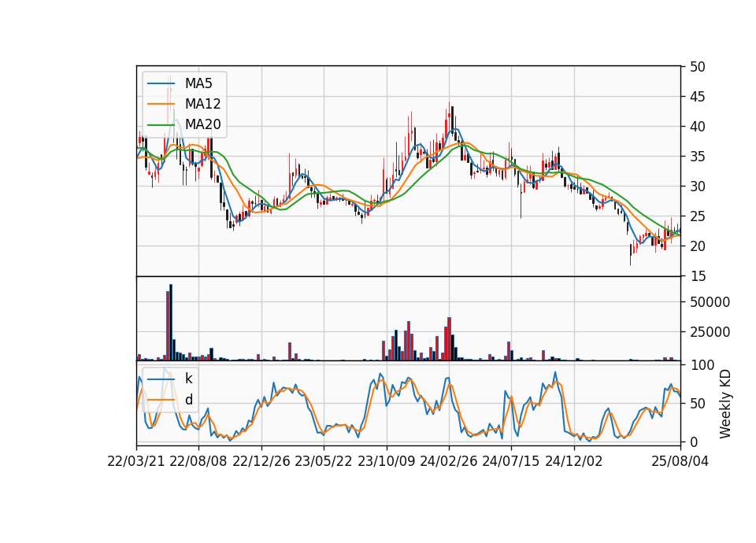
Task: Click the MA12 legend label
Action: click(202, 104)
